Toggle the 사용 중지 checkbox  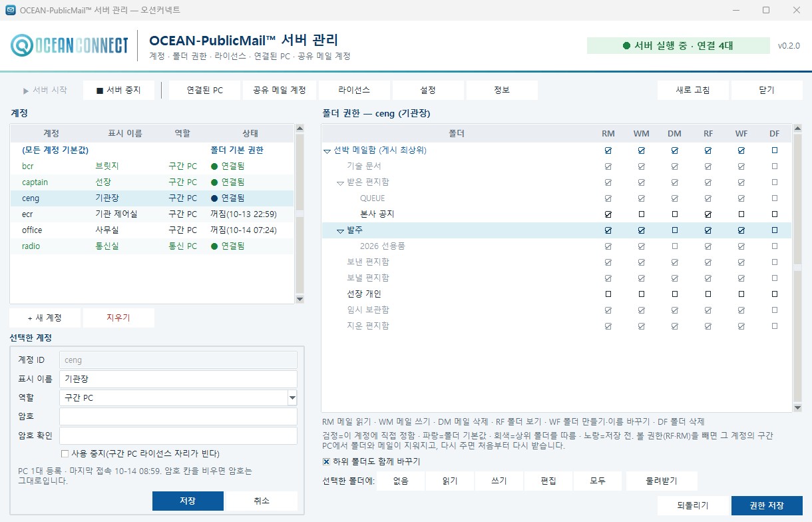pos(65,454)
